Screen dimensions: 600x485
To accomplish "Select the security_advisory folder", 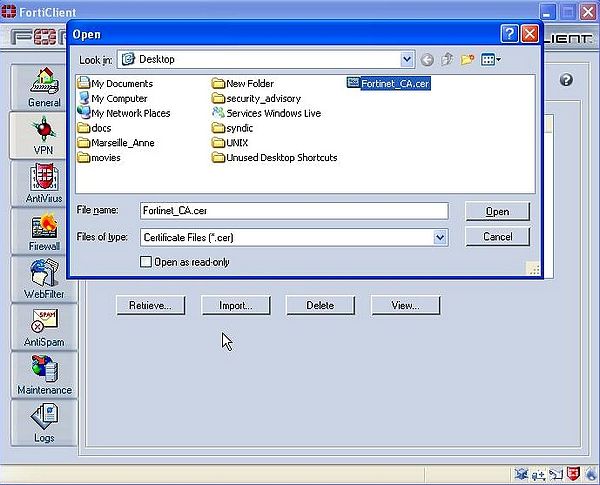I will 256,98.
